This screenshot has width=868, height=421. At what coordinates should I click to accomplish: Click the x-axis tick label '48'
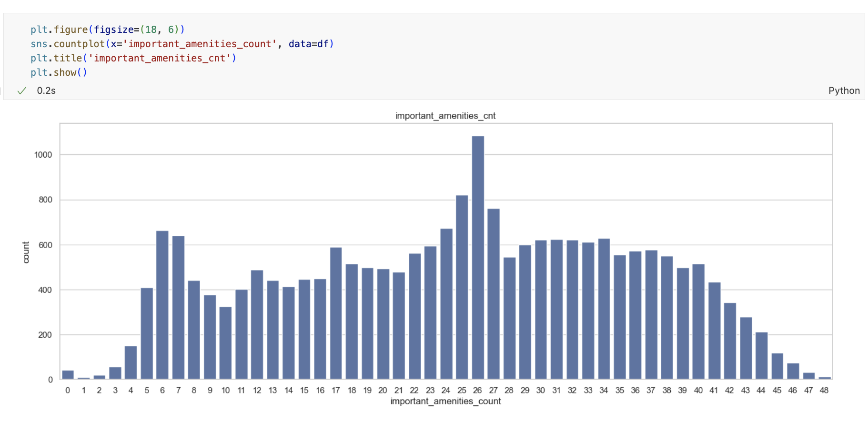coord(824,390)
